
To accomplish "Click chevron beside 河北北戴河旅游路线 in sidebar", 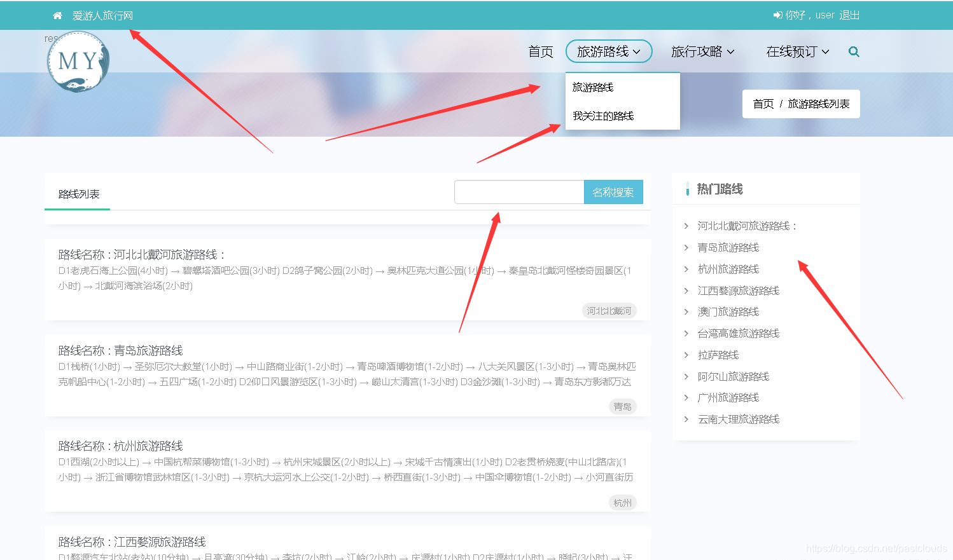I will 686,226.
